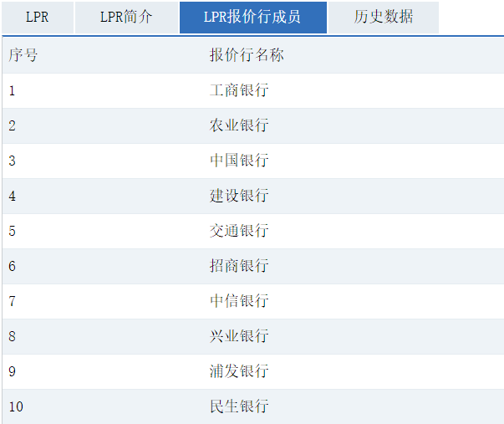
Task: Click serial number 4 cell
Action: pos(12,196)
